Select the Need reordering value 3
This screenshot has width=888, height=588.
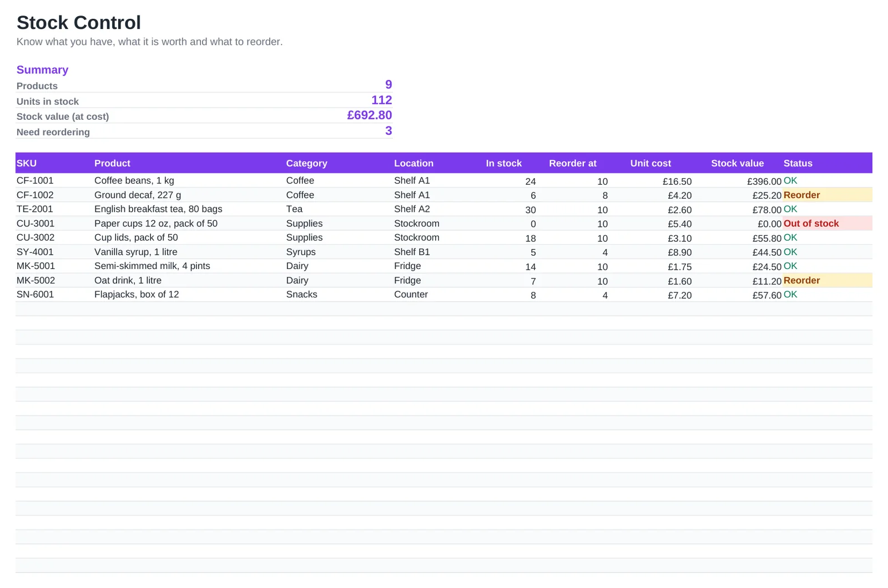pos(389,130)
